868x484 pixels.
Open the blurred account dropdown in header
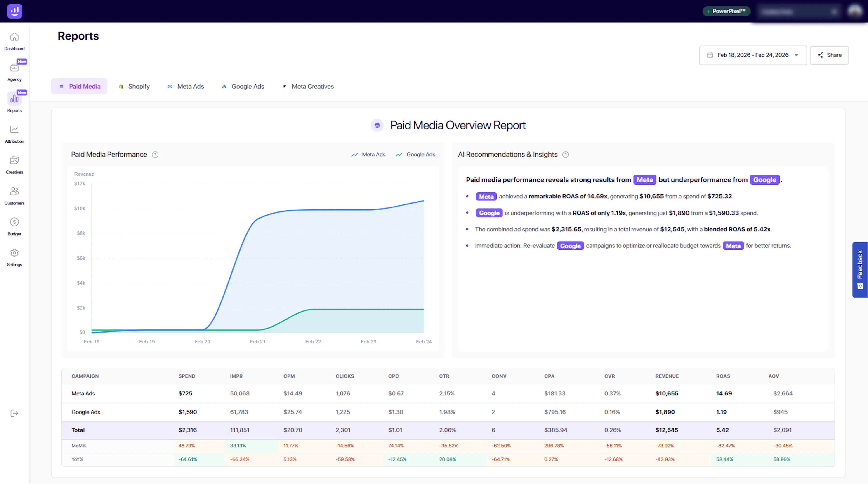pos(799,12)
